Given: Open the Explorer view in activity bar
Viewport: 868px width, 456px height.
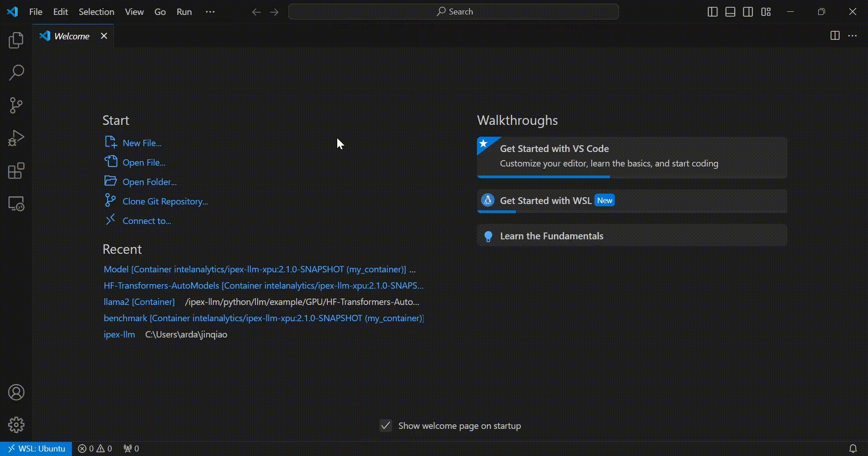Looking at the screenshot, I should pos(16,40).
